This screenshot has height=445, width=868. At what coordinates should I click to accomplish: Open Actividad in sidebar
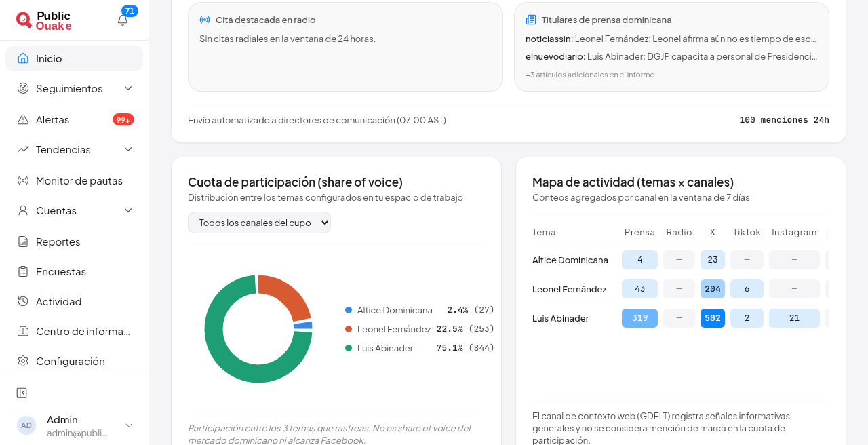(74, 301)
